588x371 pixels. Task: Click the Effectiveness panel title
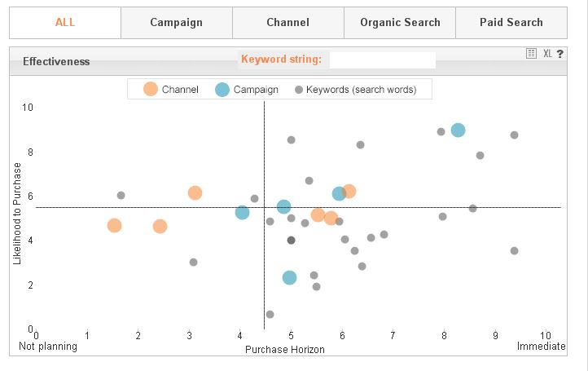[56, 61]
